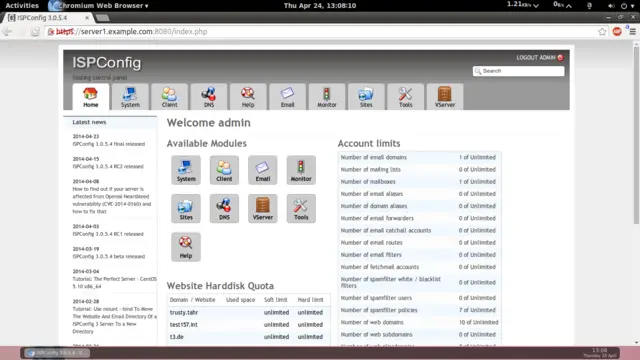Launch the Monitor module icon under Available Modules

point(301,170)
